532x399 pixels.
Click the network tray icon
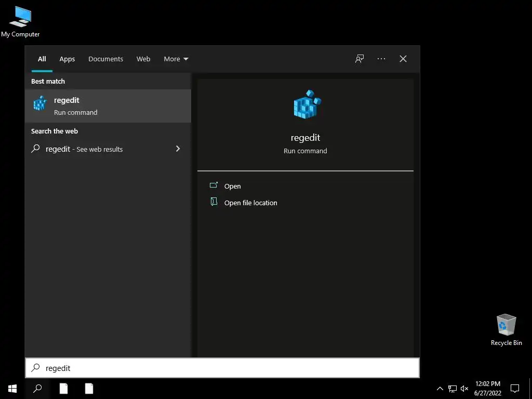pyautogui.click(x=453, y=389)
